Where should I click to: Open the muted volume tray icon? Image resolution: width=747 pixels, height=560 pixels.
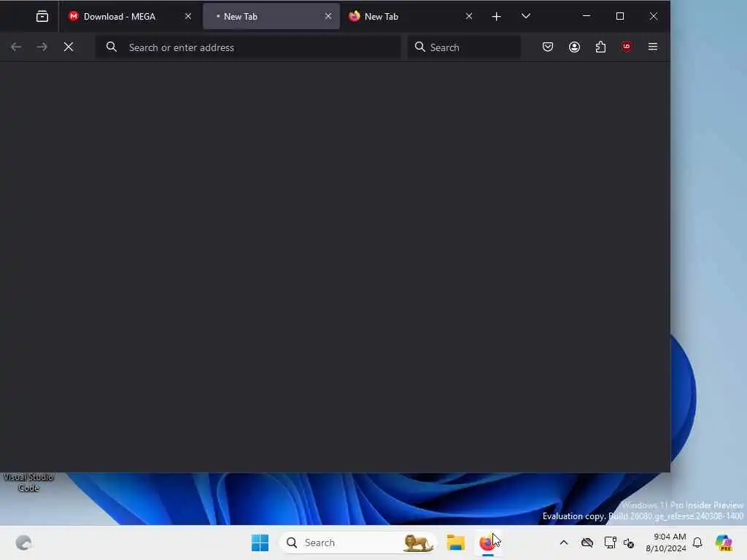629,542
